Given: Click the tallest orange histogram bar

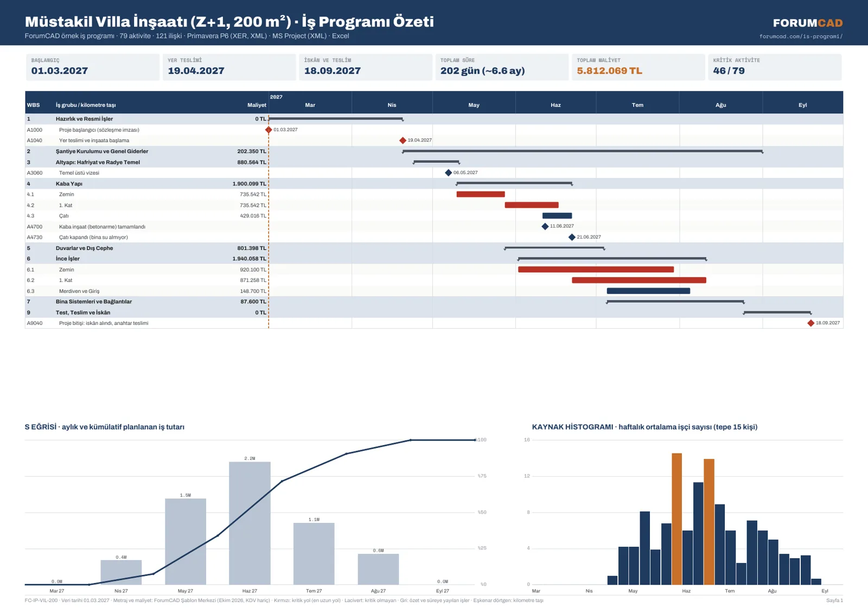Looking at the screenshot, I should 676,519.
